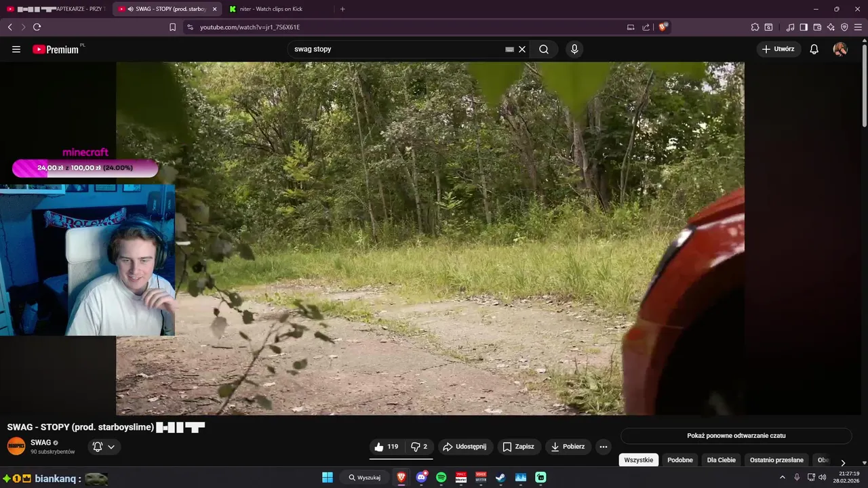The width and height of the screenshot is (868, 488).
Task: Switch to the 'niter - Watch clips on Kick' tab
Action: pos(278,9)
